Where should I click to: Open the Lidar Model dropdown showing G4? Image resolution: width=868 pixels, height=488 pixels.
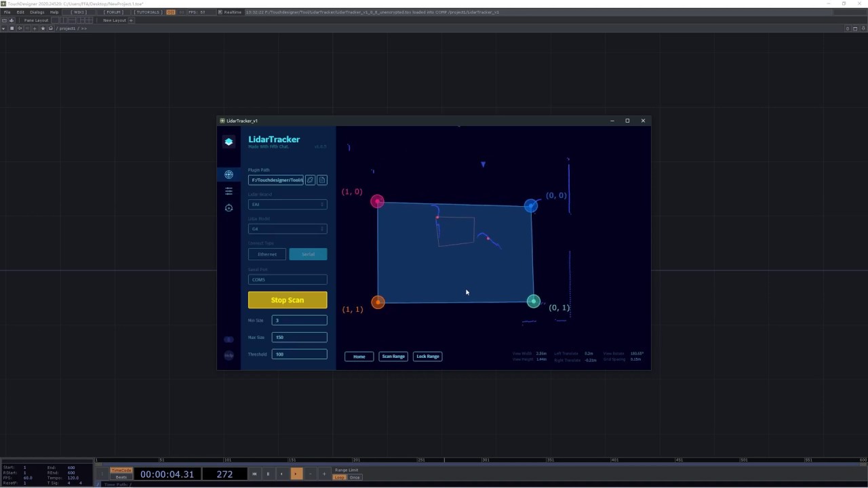(x=288, y=228)
